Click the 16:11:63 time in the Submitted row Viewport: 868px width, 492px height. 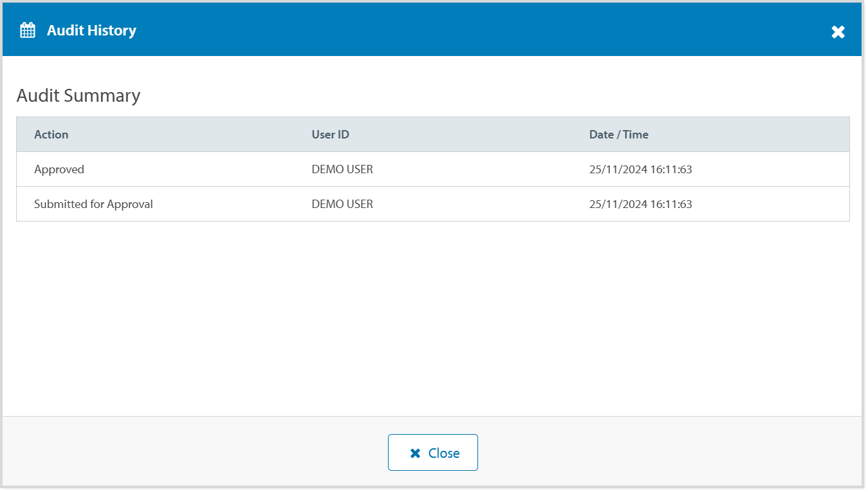(x=671, y=204)
